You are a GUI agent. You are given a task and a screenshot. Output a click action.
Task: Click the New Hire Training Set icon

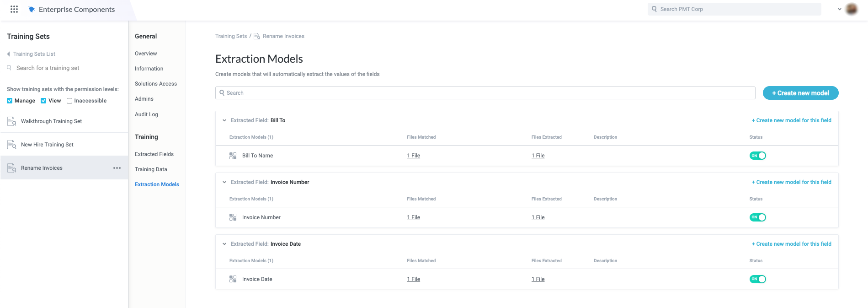[12, 145]
